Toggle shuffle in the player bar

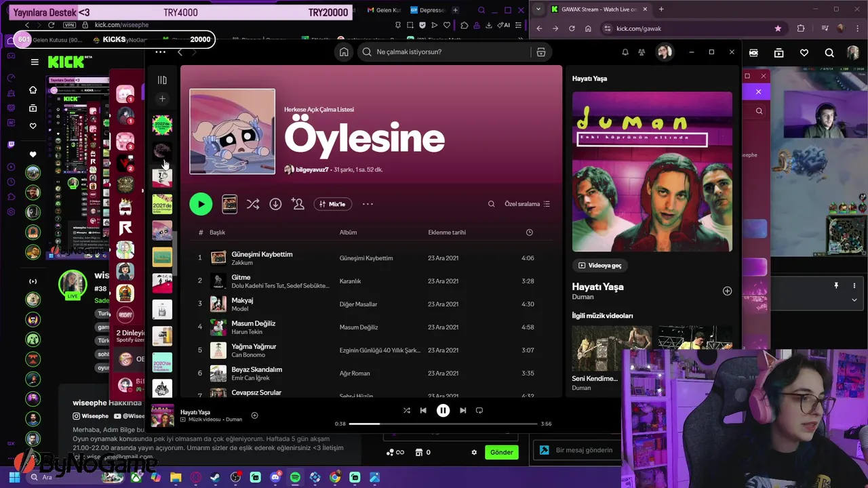[406, 410]
